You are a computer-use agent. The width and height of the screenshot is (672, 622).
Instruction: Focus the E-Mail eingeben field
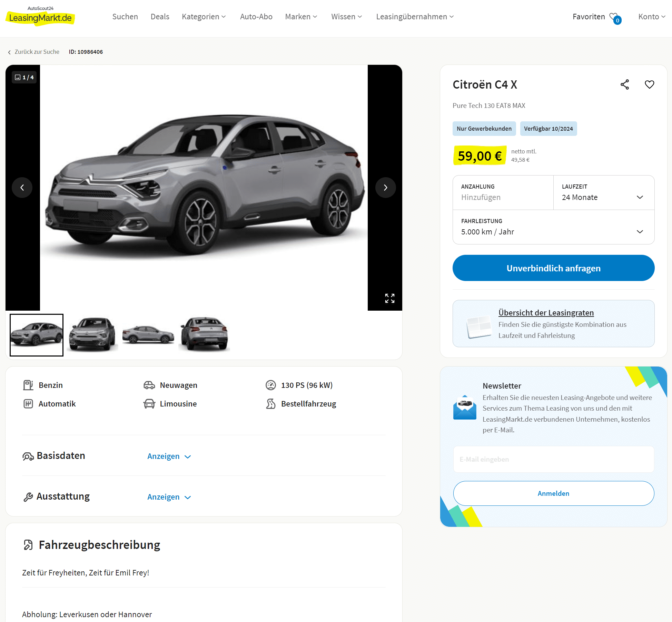553,459
